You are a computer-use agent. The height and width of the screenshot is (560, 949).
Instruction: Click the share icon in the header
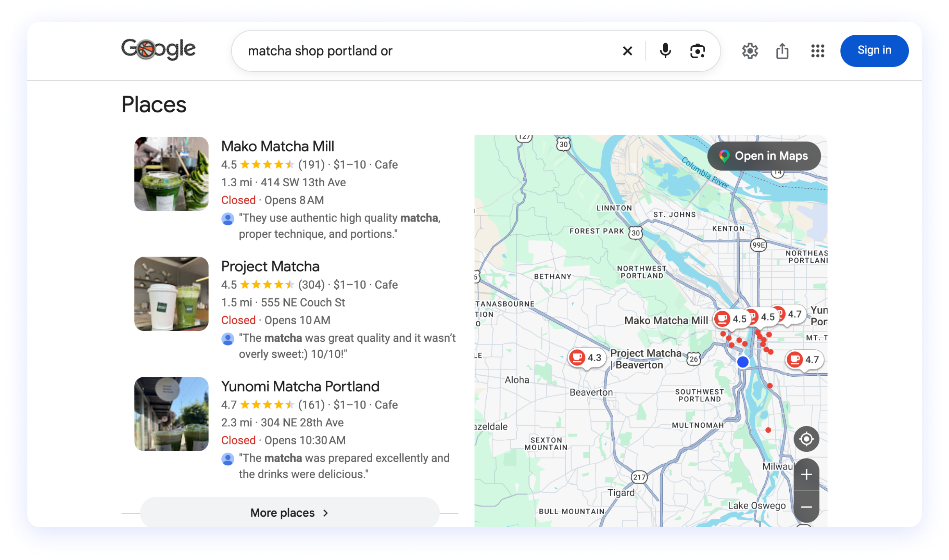(782, 51)
